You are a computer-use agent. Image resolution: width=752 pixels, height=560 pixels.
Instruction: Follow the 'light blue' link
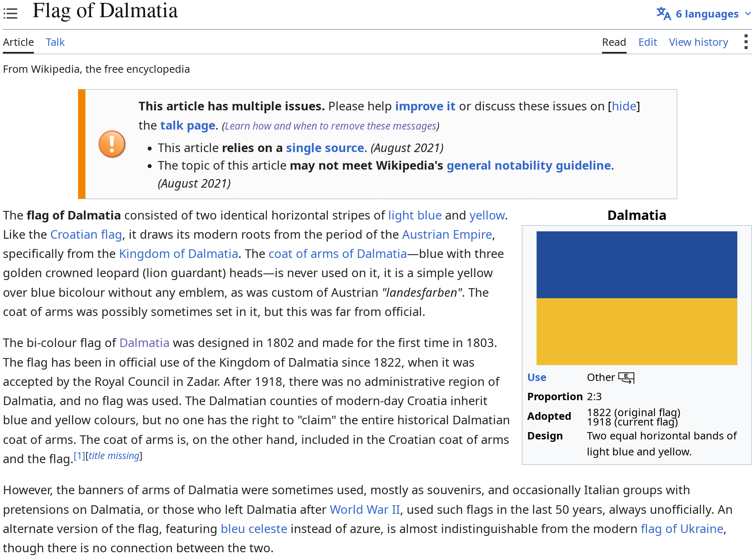(415, 215)
